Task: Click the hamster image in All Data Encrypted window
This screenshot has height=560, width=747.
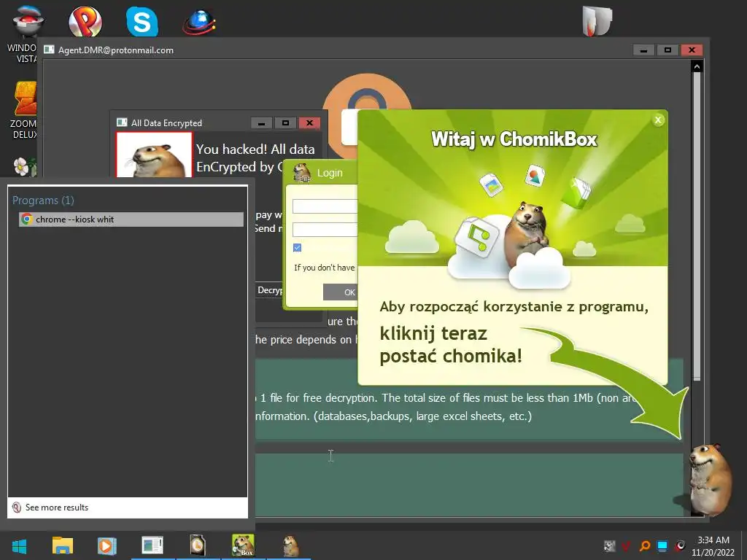Action: pos(155,155)
